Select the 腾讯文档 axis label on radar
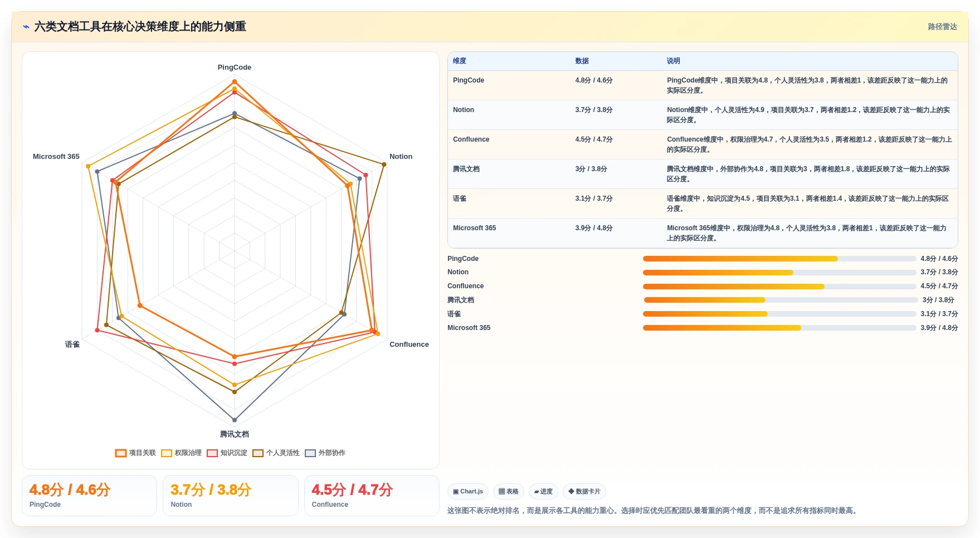This screenshot has height=538, width=980. (x=235, y=434)
